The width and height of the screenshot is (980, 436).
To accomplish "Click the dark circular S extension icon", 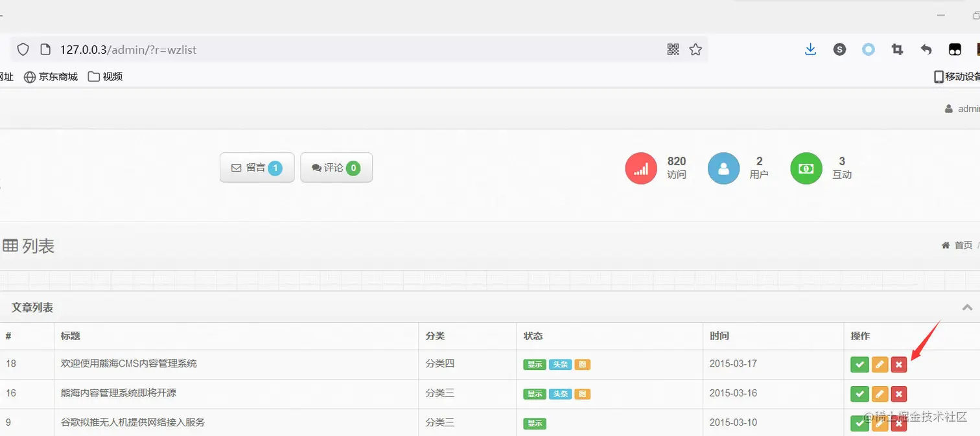I will click(x=839, y=49).
